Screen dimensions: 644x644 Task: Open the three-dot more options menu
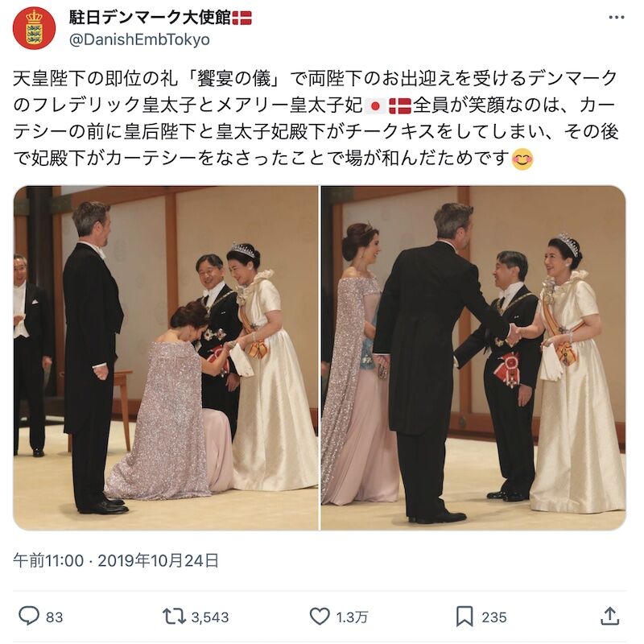tap(616, 18)
